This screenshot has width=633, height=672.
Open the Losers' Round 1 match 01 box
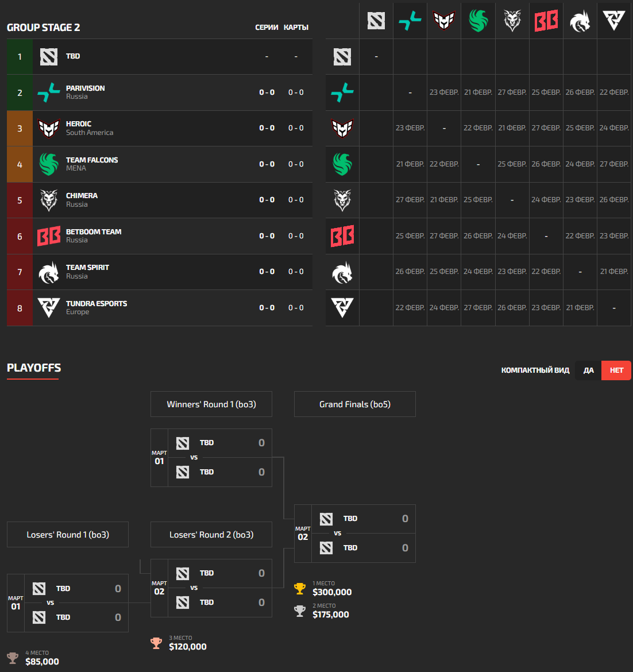pyautogui.click(x=68, y=603)
